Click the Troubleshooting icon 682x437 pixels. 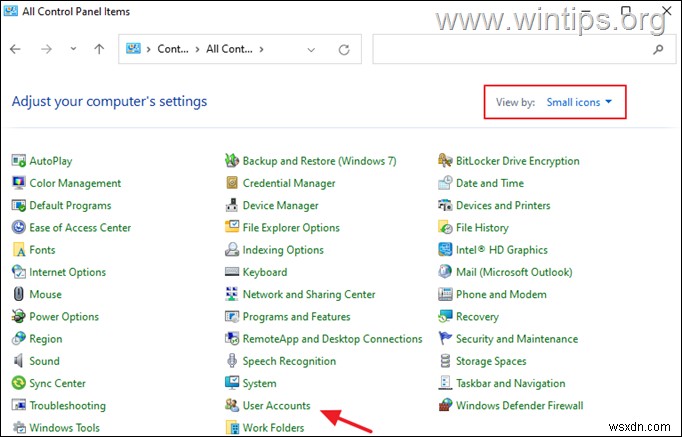click(x=19, y=405)
